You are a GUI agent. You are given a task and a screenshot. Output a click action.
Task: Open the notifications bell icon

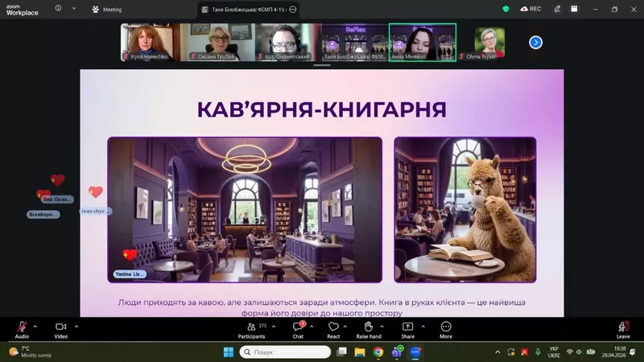633,352
